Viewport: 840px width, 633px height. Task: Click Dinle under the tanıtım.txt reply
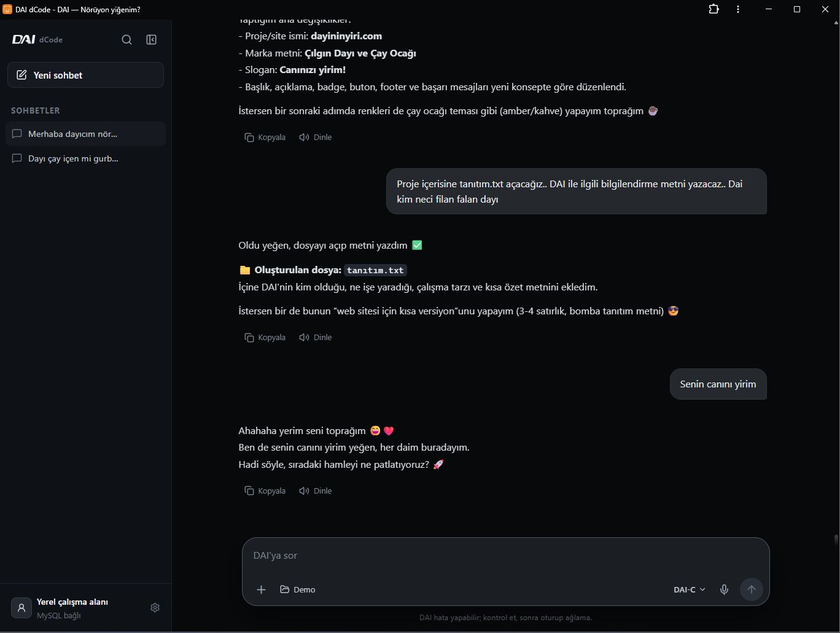click(x=316, y=337)
